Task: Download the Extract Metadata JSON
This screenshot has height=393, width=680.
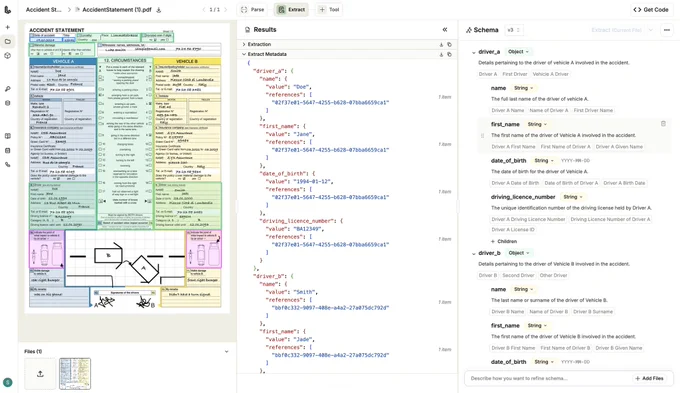Action: coord(441,54)
